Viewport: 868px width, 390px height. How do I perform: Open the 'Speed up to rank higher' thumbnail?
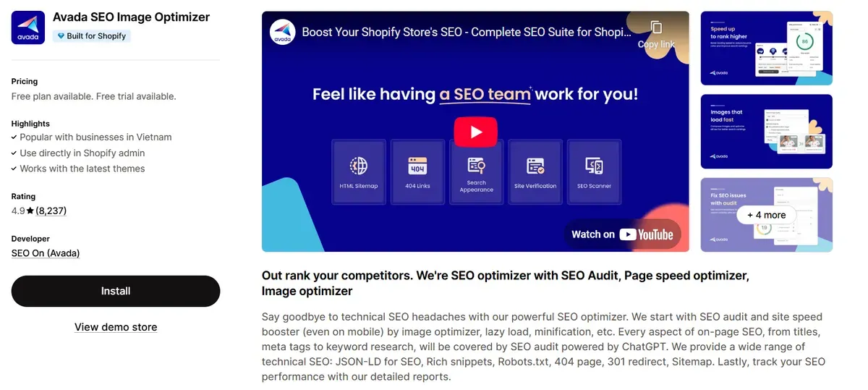click(x=767, y=48)
